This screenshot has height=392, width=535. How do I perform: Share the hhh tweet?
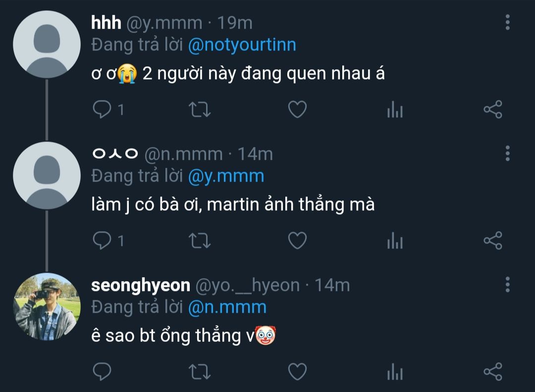pos(492,109)
